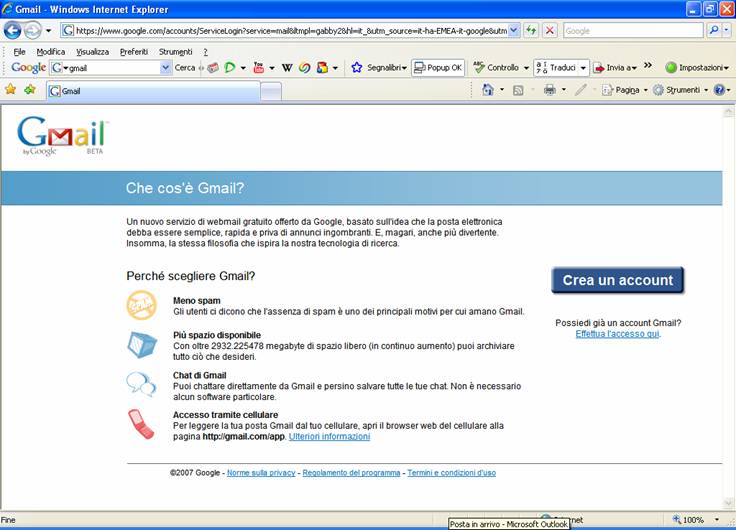Image resolution: width=736 pixels, height=530 pixels.
Task: Open Impostazioni toolbar settings
Action: [x=697, y=68]
